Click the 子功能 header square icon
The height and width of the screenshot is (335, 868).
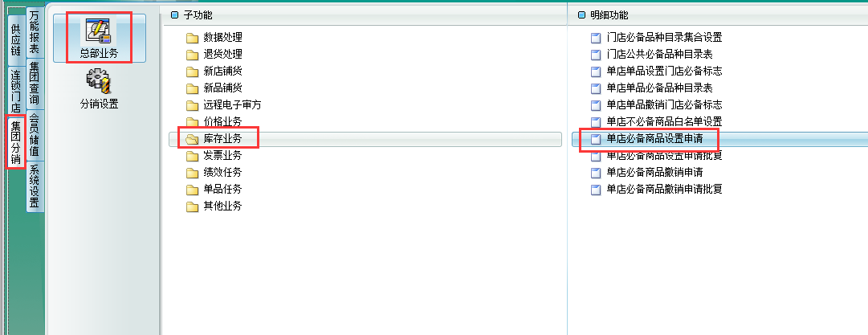175,15
